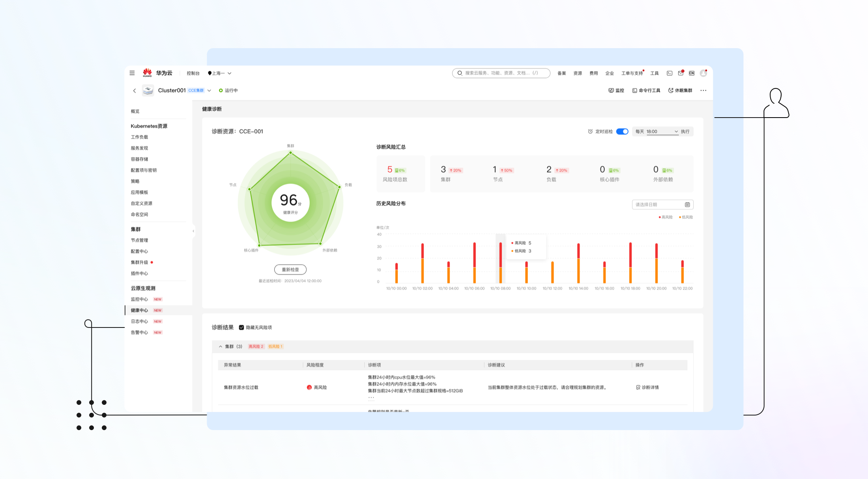Viewport: 868px width, 479px height.
Task: Click 诊断详情 for 集群资源水位过载
Action: tap(647, 387)
